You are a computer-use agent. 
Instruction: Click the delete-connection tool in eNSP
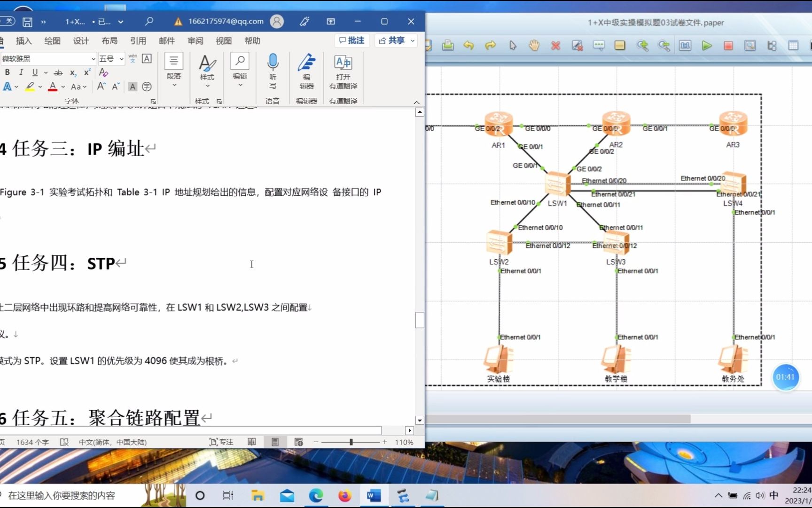pyautogui.click(x=577, y=46)
